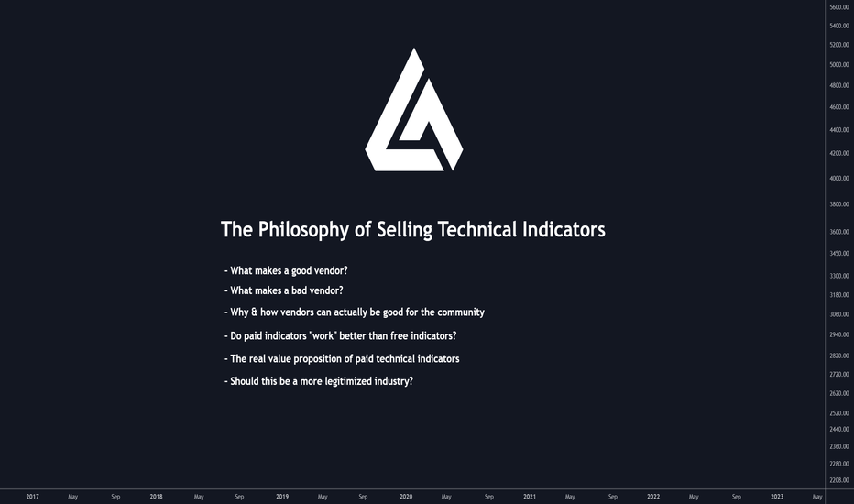Select the 2021 time axis label
The height and width of the screenshot is (504, 854).
(x=530, y=497)
